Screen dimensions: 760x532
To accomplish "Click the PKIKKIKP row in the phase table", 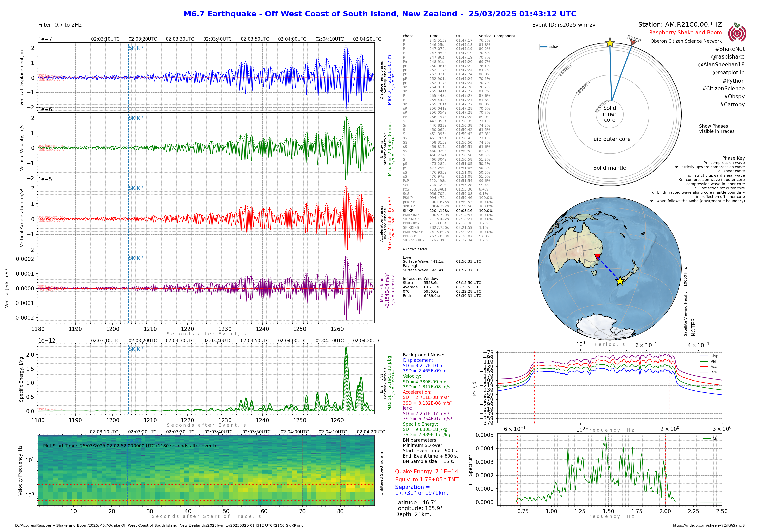I will click(448, 215).
